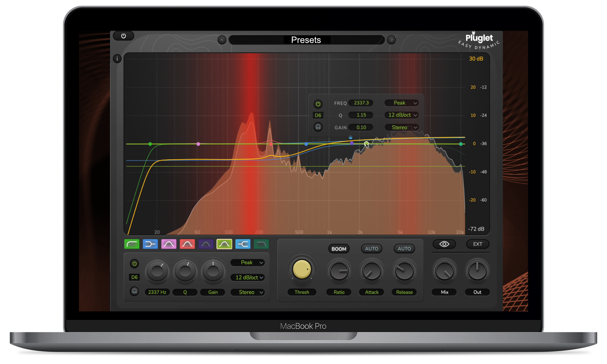Click the yellow Thresh knob

pyautogui.click(x=302, y=269)
